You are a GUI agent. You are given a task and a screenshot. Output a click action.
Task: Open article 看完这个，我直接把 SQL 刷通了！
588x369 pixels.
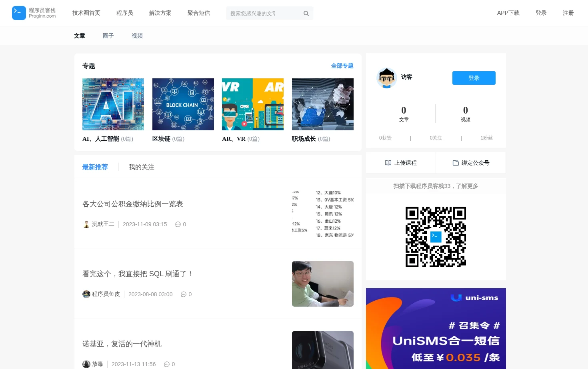point(138,274)
